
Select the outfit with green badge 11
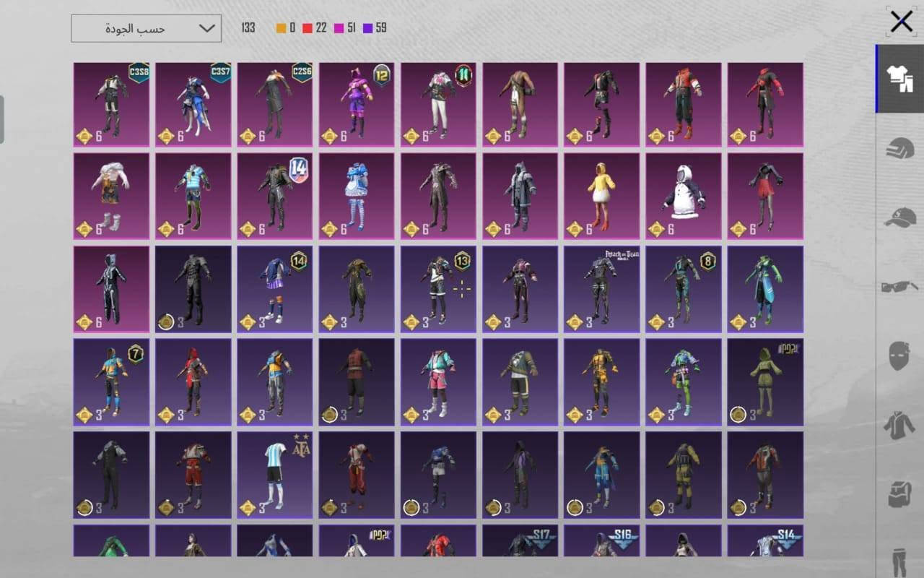click(x=438, y=104)
